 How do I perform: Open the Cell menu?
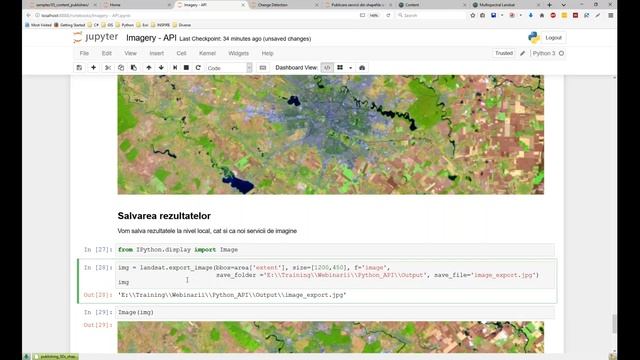pyautogui.click(x=181, y=53)
